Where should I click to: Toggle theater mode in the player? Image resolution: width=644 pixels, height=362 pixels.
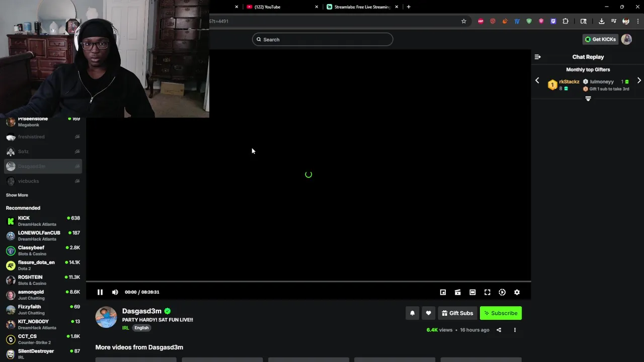coord(472,292)
